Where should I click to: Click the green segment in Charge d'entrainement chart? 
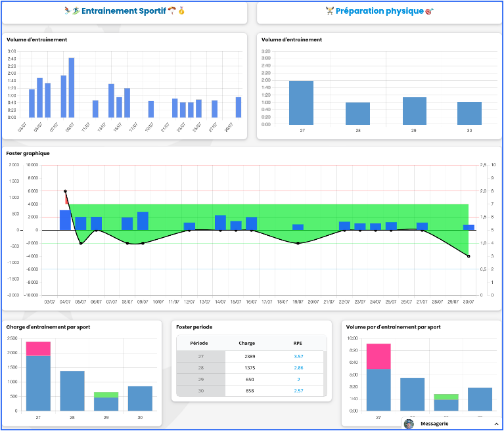106,395
